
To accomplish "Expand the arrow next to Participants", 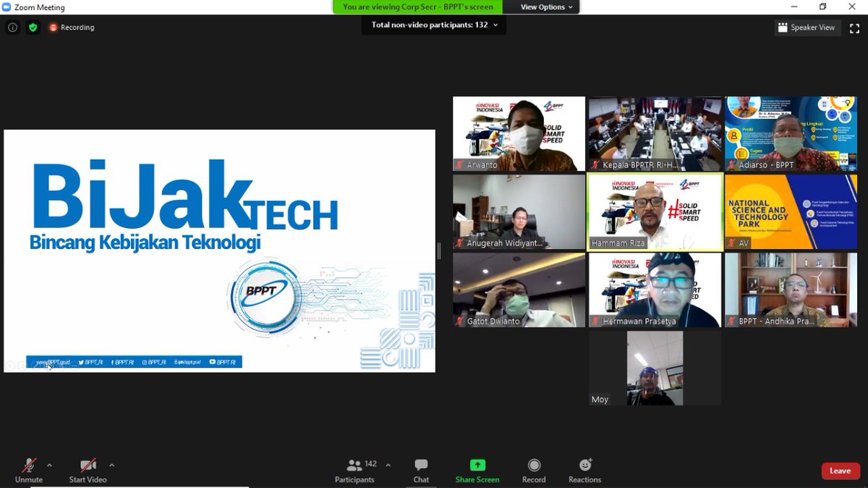I will point(388,465).
